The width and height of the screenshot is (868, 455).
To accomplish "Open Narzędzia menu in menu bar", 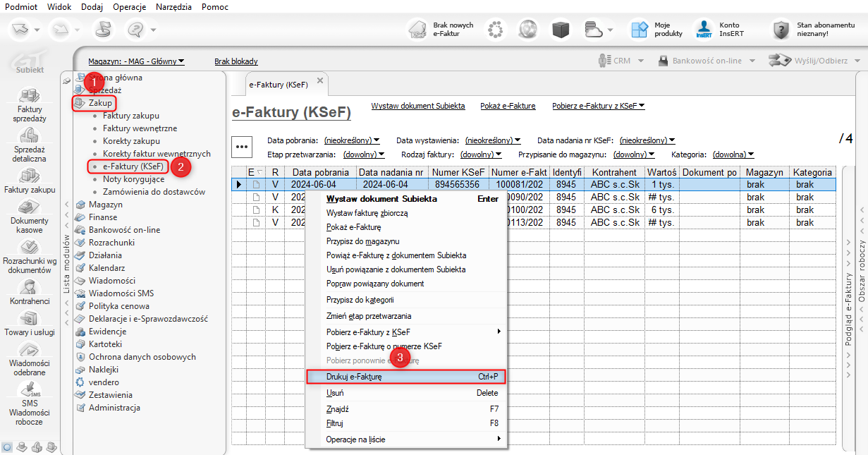I will click(x=173, y=6).
